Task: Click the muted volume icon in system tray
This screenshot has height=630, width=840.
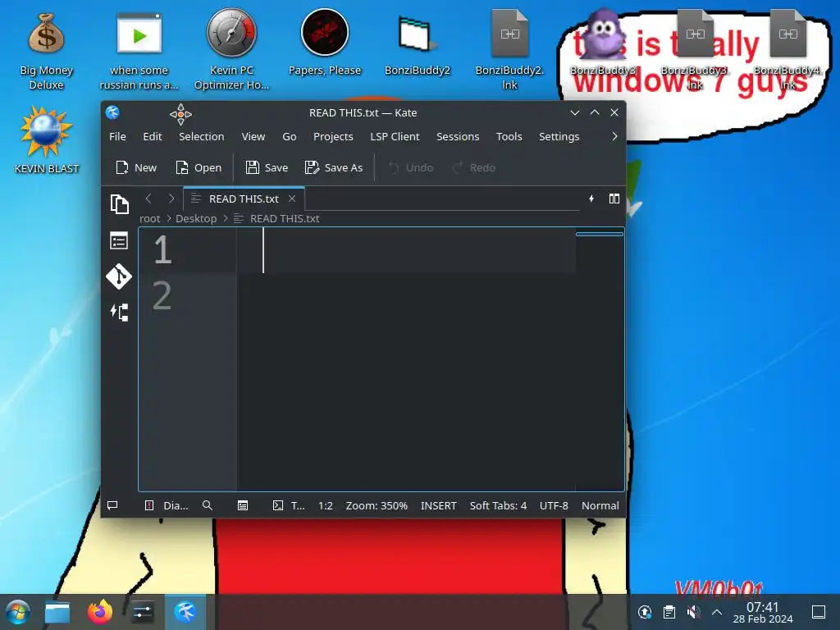Action: click(x=693, y=612)
